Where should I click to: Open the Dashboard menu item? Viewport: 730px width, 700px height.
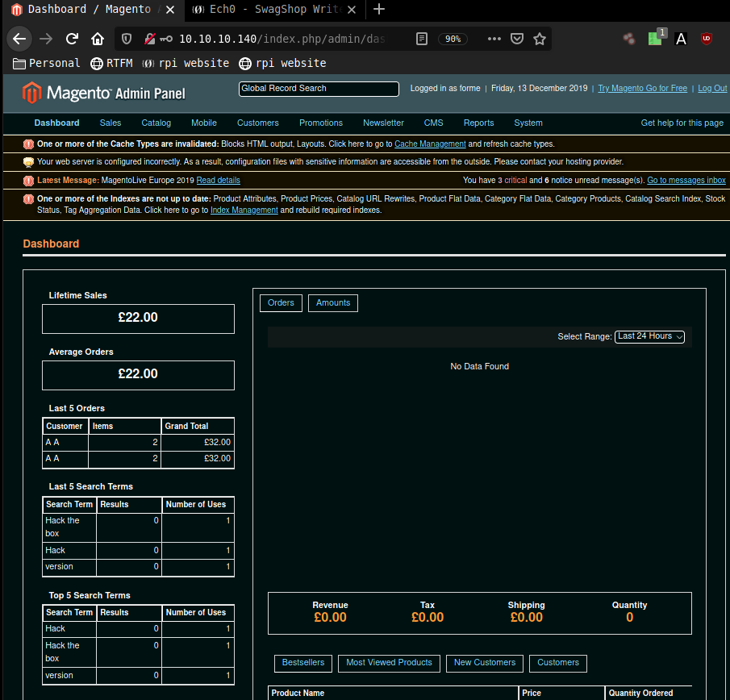tap(56, 123)
